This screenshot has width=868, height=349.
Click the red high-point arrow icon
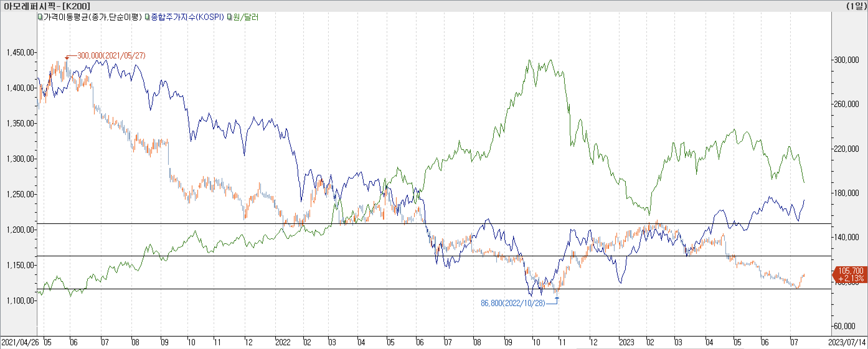pyautogui.click(x=67, y=58)
